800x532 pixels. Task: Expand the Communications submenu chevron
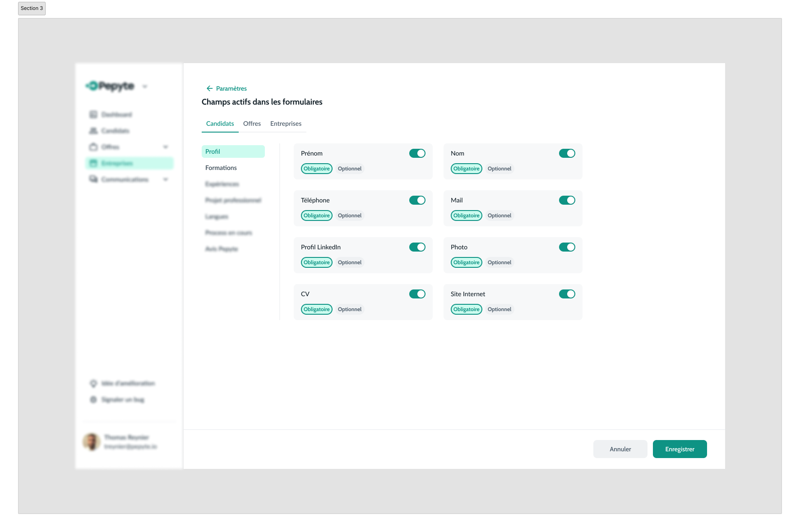[x=166, y=179]
